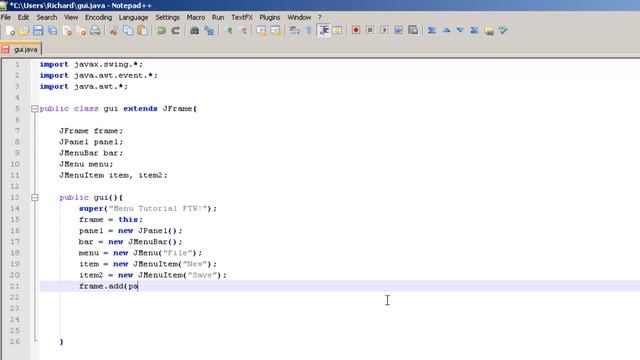Screen dimensions: 640x360
Task: Cut selection with the scissors icon
Action: pos(113,31)
